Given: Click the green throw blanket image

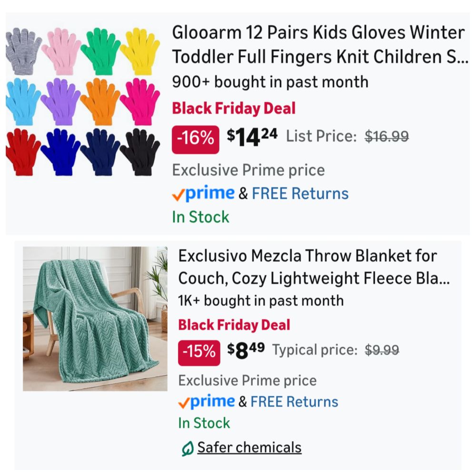Looking at the screenshot, I should [95, 319].
